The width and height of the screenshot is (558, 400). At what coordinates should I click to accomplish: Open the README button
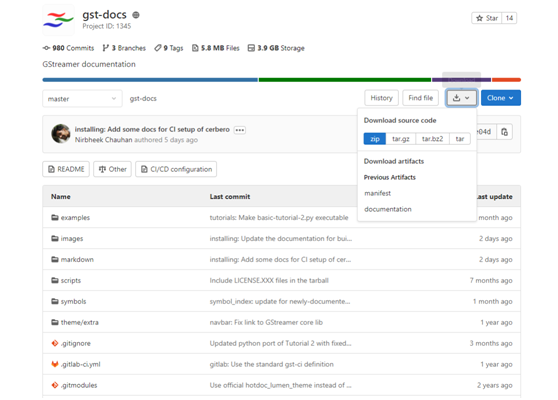coord(66,169)
